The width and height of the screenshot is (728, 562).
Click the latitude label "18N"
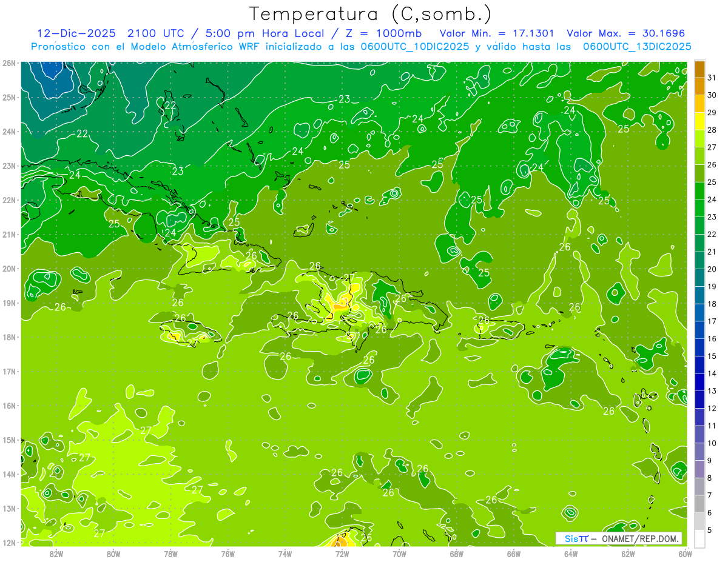[8, 337]
